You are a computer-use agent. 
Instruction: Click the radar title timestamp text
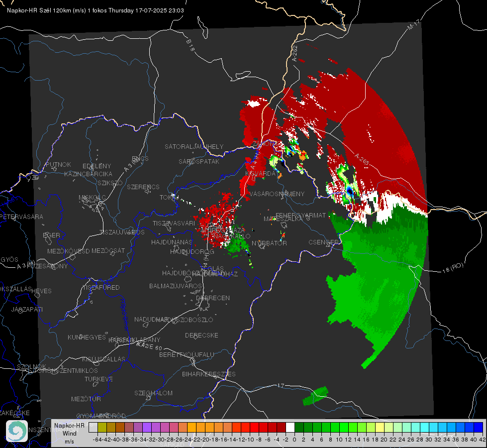(x=96, y=10)
